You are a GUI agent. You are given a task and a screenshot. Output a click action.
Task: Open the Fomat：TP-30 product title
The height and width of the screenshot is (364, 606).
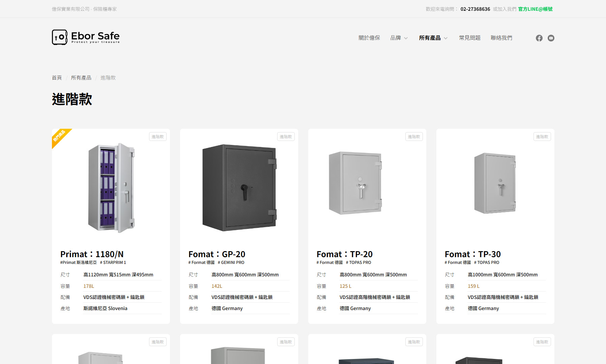tap(473, 254)
